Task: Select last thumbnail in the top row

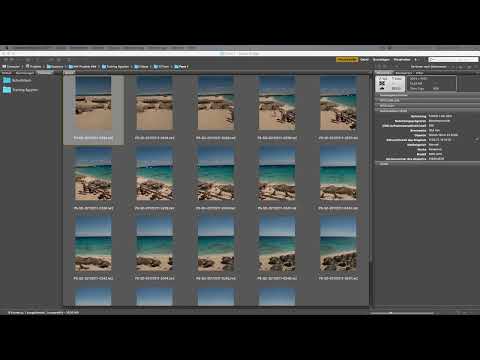Action: click(x=338, y=103)
